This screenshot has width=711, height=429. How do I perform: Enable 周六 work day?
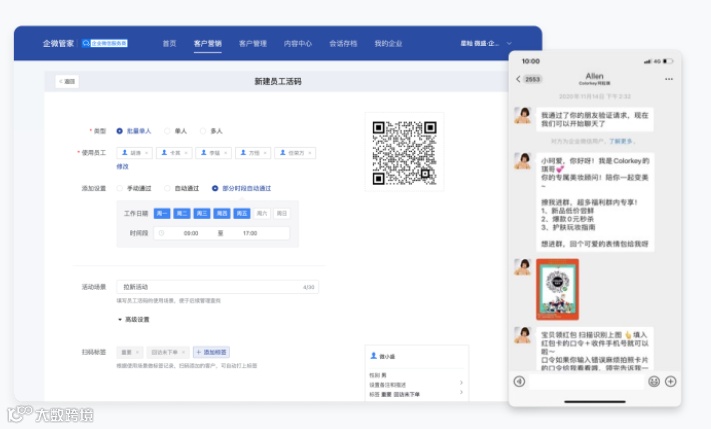[x=262, y=213]
